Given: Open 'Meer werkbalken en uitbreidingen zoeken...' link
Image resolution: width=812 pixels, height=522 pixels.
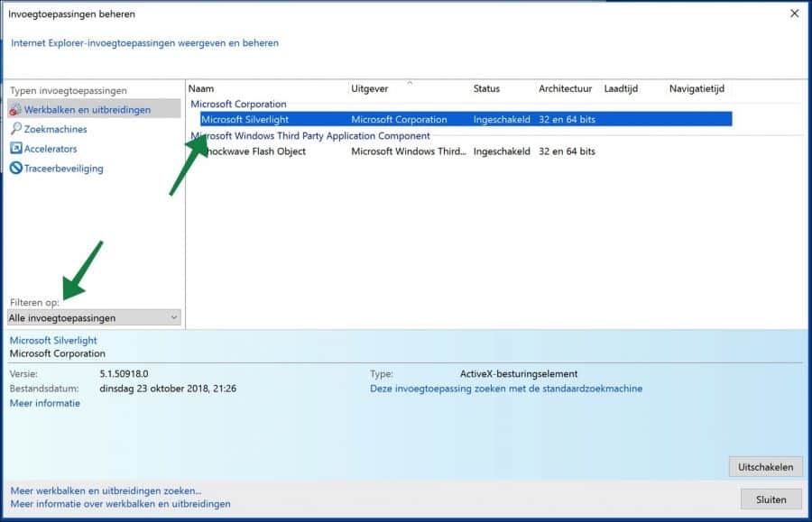Looking at the screenshot, I should [106, 490].
